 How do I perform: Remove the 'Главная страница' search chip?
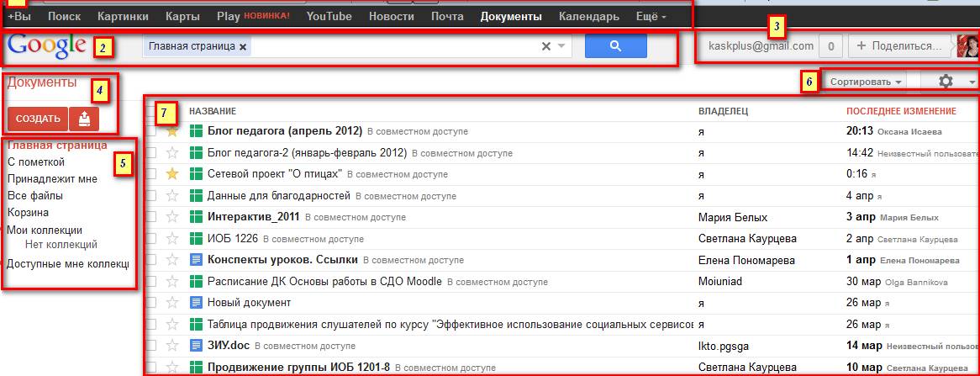(243, 46)
